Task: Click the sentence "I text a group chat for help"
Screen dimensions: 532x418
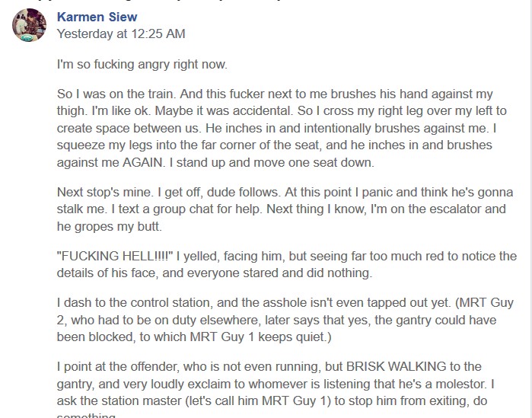Action: [x=186, y=209]
